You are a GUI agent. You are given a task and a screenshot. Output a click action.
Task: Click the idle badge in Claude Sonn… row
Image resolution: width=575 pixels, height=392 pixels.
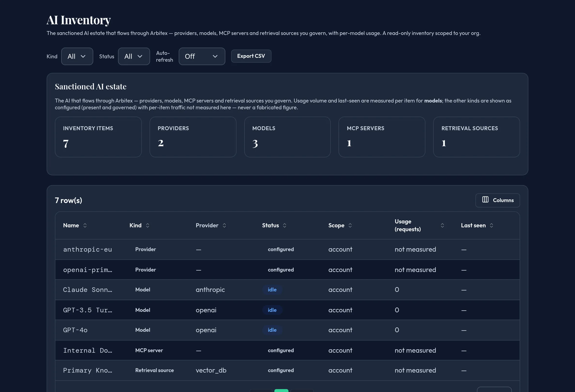pyautogui.click(x=272, y=290)
